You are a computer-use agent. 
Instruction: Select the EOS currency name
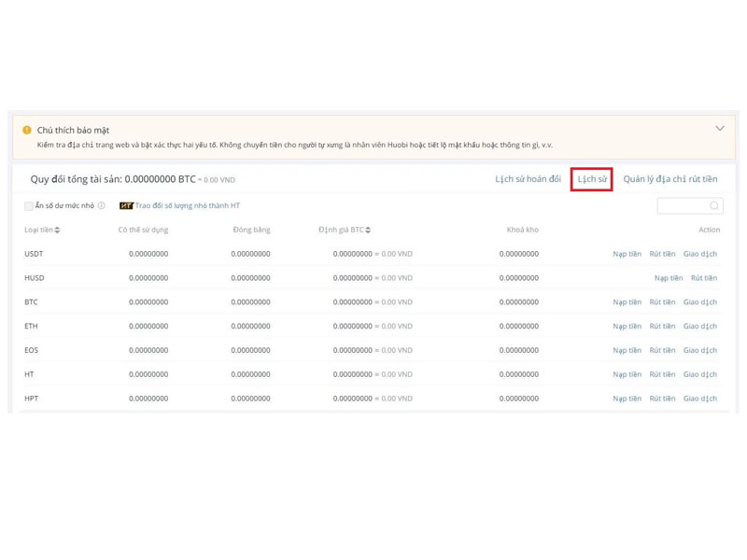[x=32, y=350]
